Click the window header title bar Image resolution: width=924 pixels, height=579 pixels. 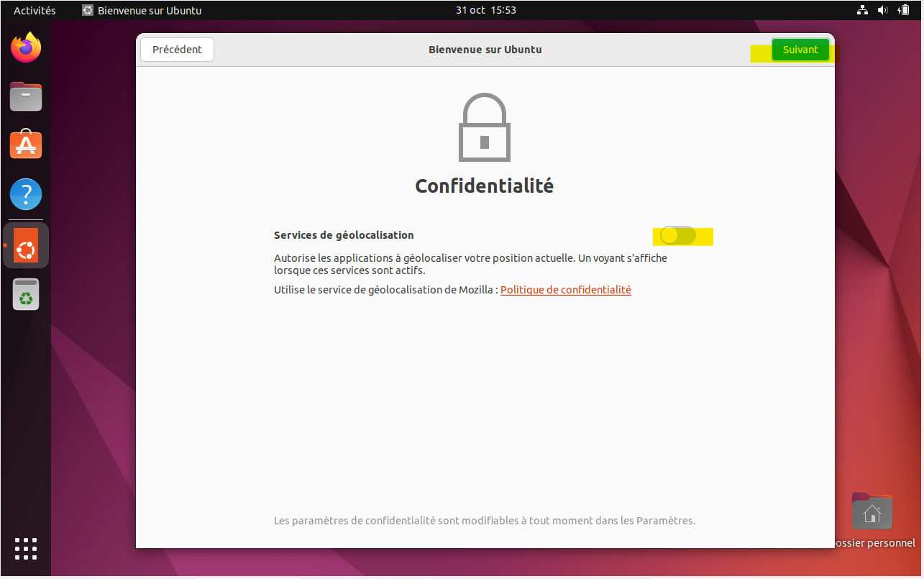[x=485, y=50]
